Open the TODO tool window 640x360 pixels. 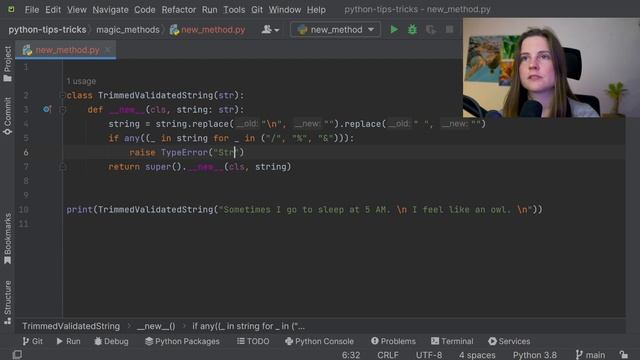[x=253, y=341]
